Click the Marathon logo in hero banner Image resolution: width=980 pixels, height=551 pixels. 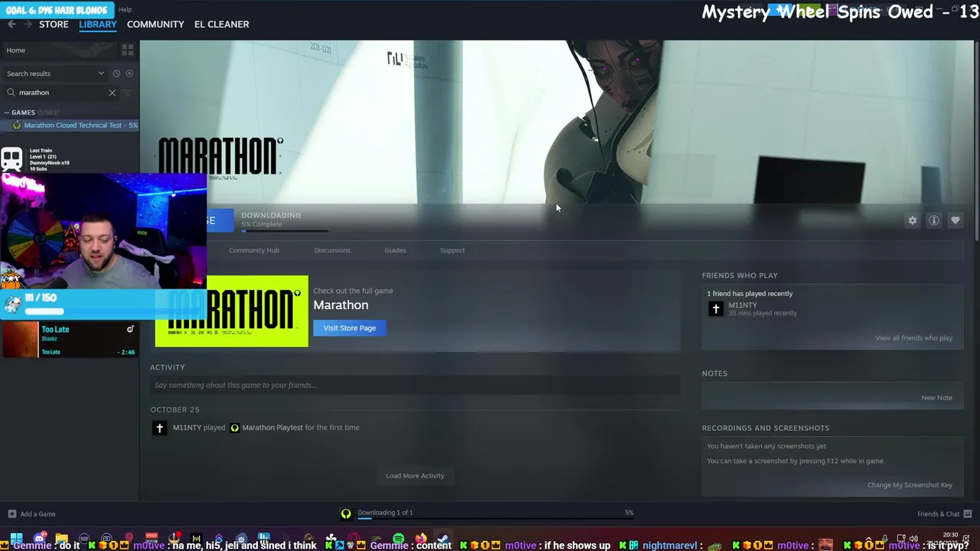click(x=220, y=157)
